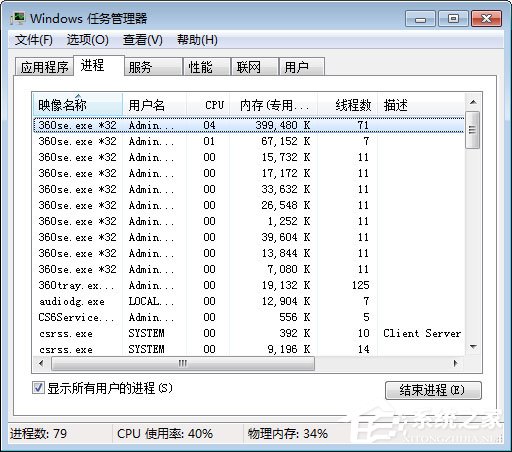
Task: Click the Task Manager title bar icon
Action: (17, 18)
